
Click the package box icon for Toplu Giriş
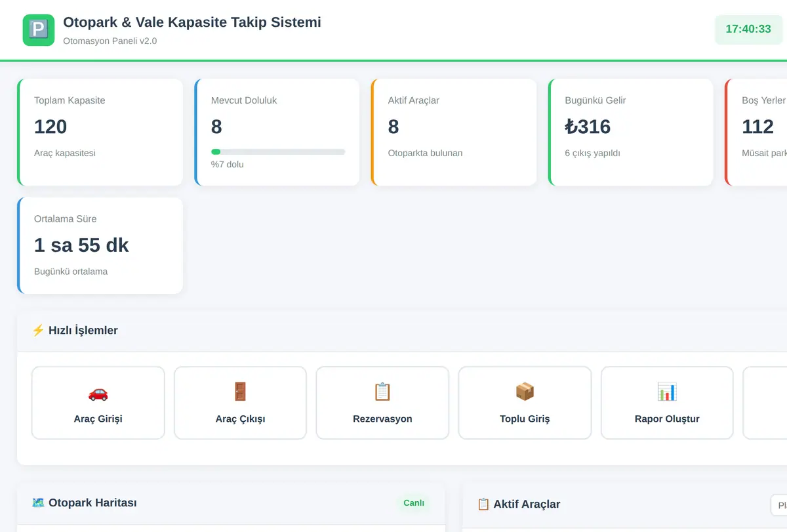525,392
